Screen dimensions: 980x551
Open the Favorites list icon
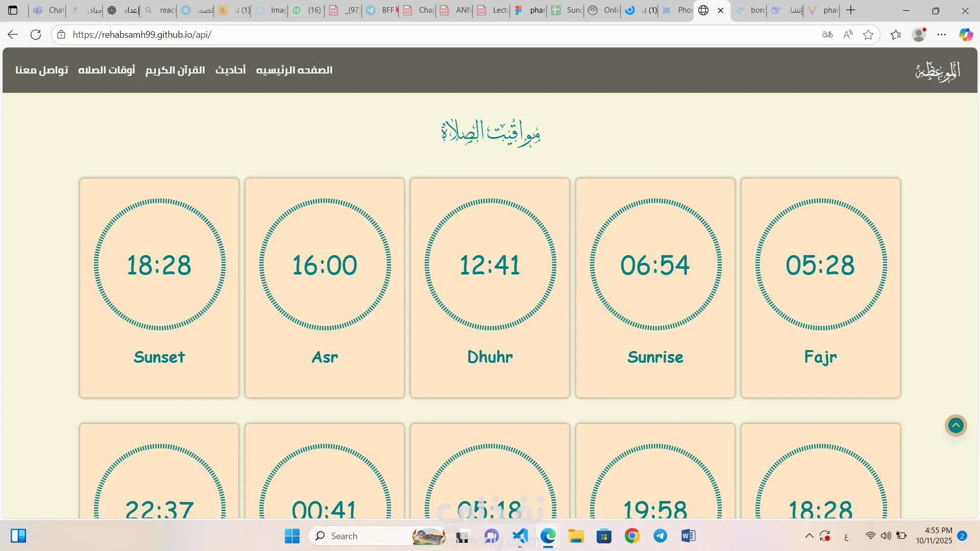coord(895,35)
